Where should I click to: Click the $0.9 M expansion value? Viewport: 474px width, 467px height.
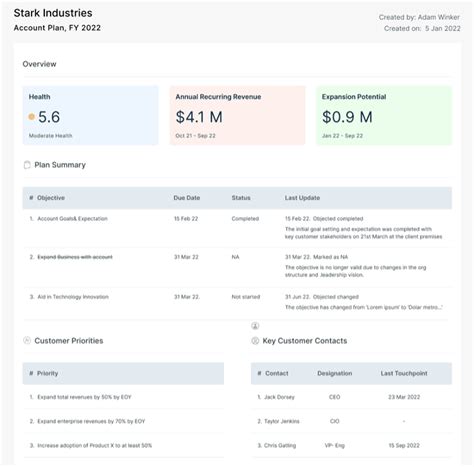(x=347, y=117)
